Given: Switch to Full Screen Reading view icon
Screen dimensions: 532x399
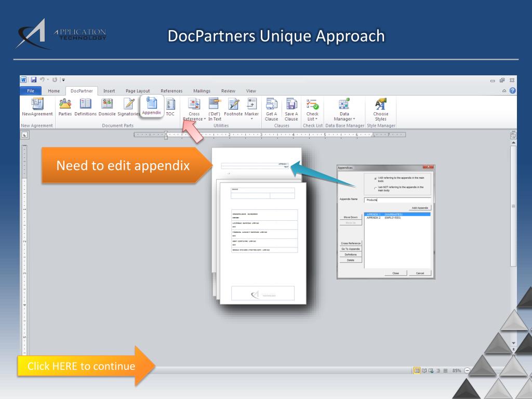Looking at the screenshot, I should (424, 370).
